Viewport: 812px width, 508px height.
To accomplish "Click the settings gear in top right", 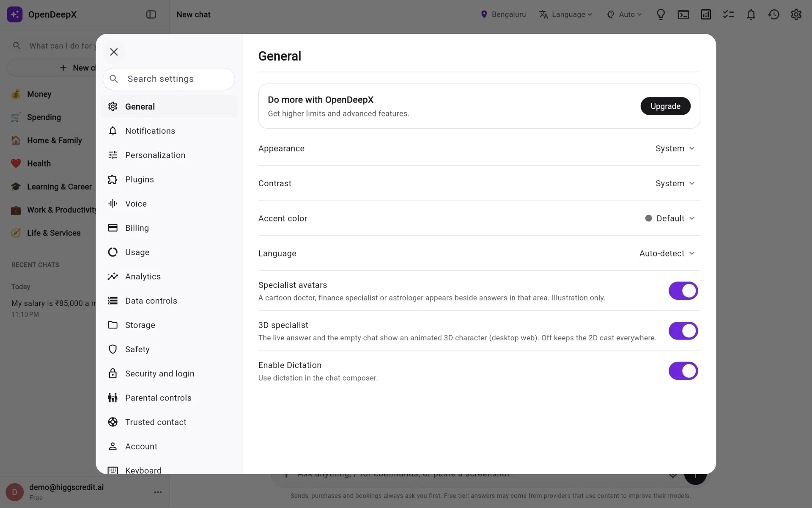I will coord(796,14).
